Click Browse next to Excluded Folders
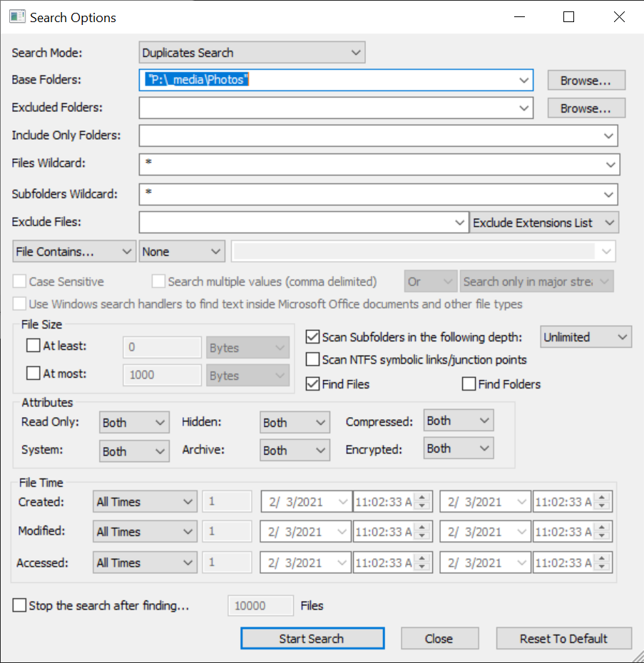The image size is (644, 663). pyautogui.click(x=586, y=108)
